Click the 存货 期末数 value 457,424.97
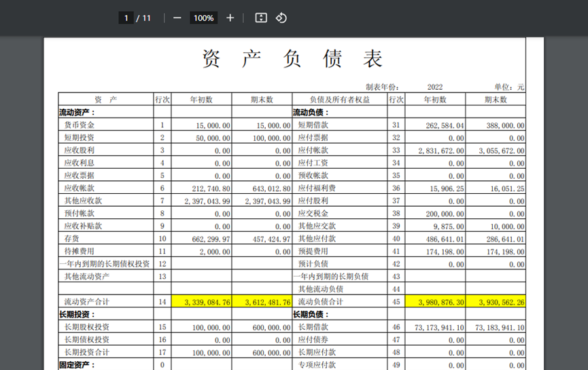 tap(271, 239)
